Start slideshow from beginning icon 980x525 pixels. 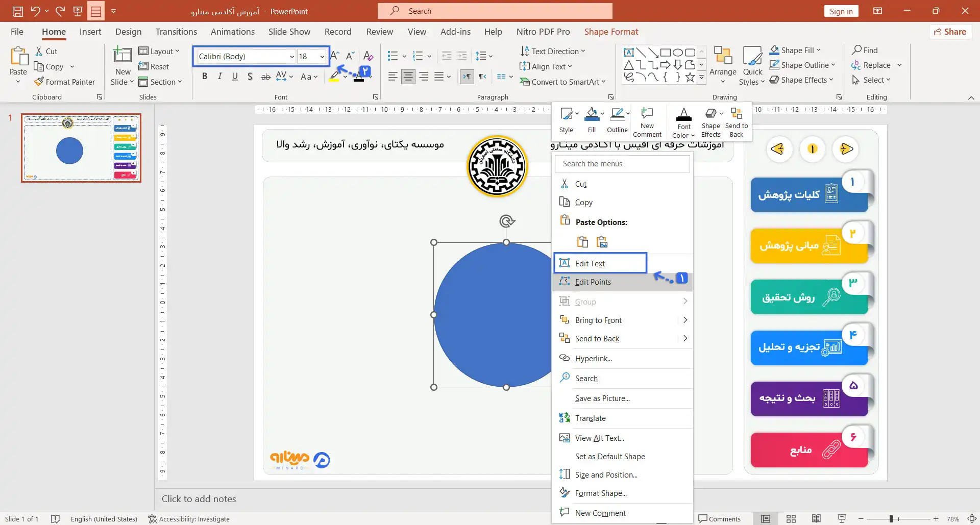pos(78,11)
